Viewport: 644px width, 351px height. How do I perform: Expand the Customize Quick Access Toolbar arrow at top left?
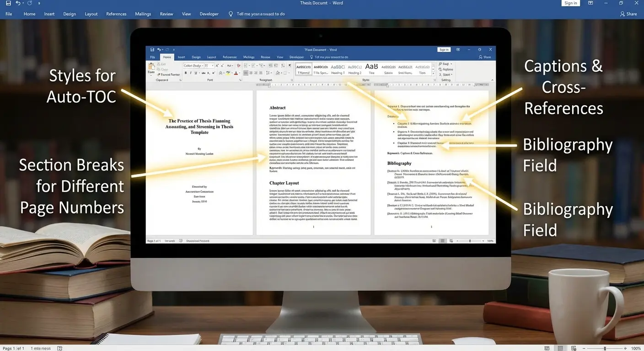39,3
